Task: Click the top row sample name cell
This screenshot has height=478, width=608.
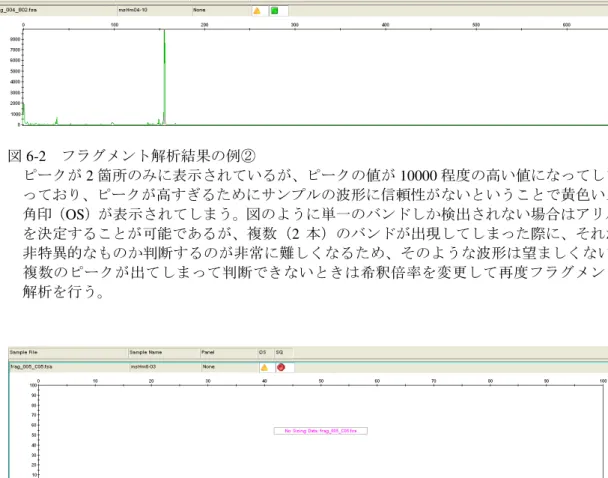Action: pyautogui.click(x=154, y=10)
